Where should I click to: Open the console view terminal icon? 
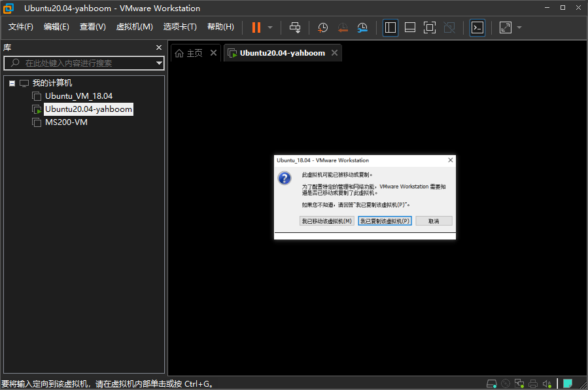[477, 27]
